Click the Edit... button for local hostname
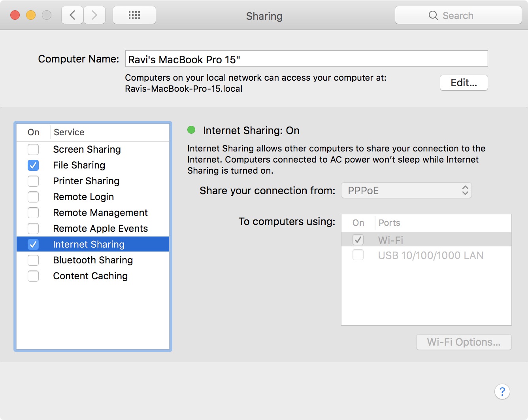The width and height of the screenshot is (528, 420). tap(464, 83)
